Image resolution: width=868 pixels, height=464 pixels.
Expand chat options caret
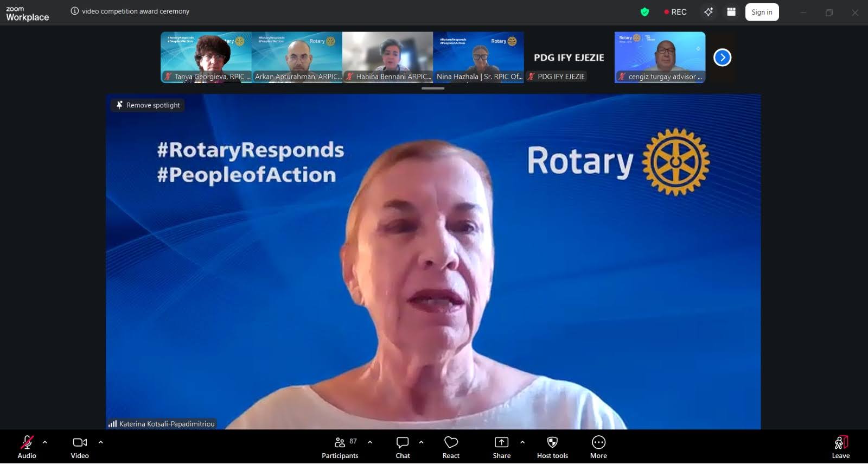coord(421,442)
